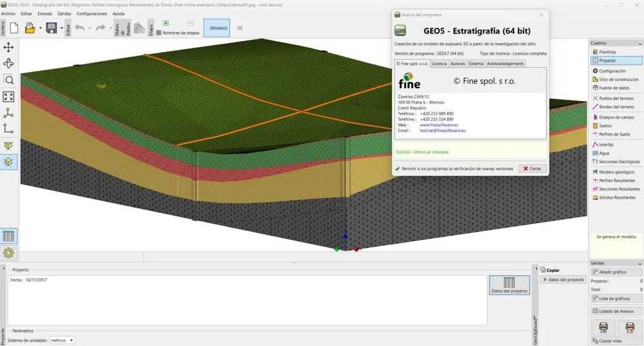This screenshot has height=346, width=644.
Task: Save the project with the floppy disk icon
Action: (x=52, y=28)
